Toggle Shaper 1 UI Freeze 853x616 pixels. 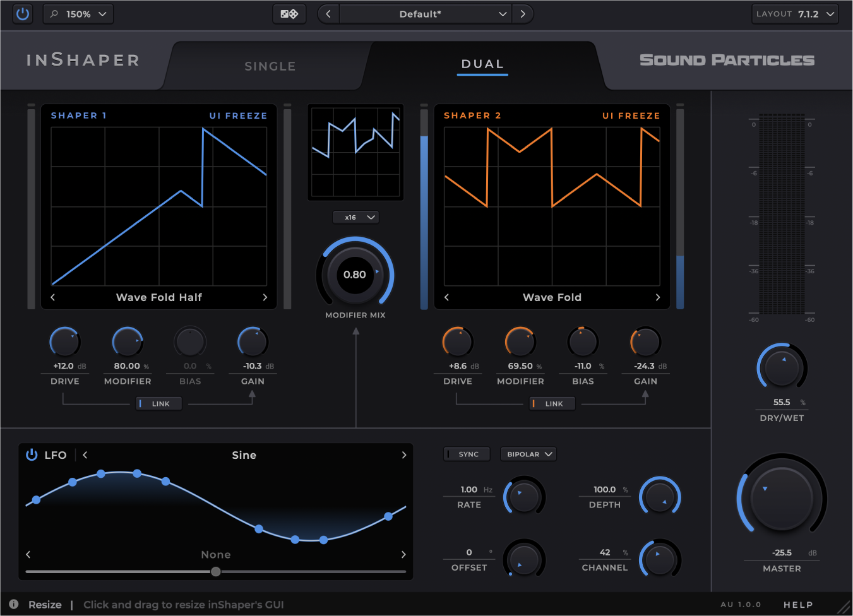(238, 115)
